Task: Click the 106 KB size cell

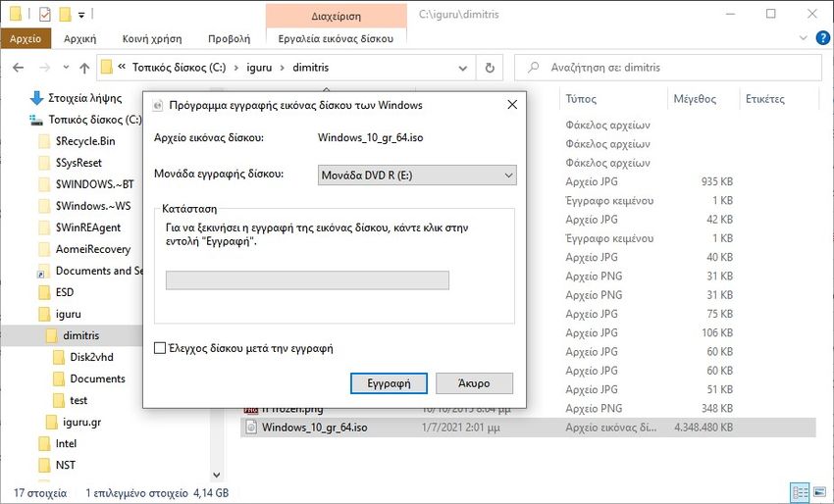Action: click(717, 332)
